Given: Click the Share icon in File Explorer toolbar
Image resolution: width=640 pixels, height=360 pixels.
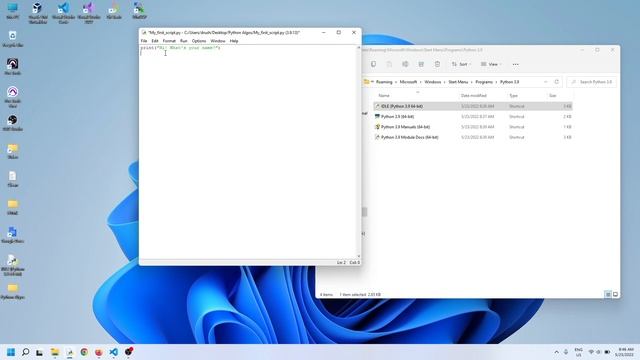Looking at the screenshot, I should (421, 64).
